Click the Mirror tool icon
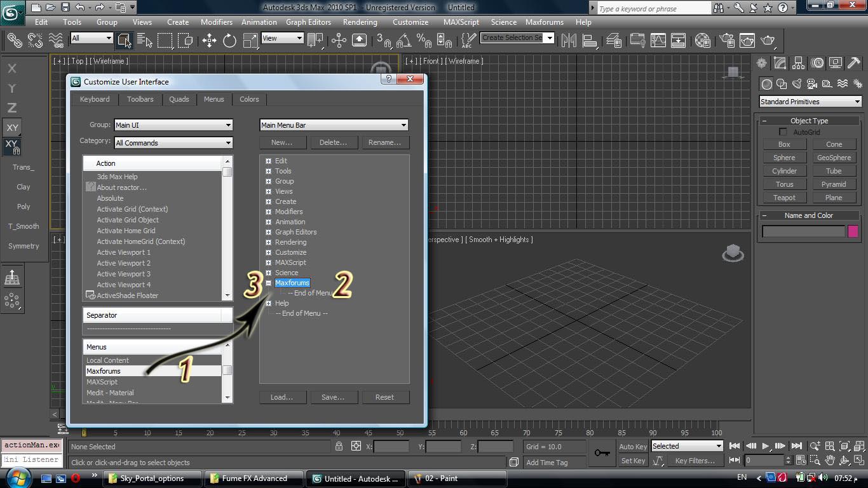The image size is (868, 488). pos(569,41)
